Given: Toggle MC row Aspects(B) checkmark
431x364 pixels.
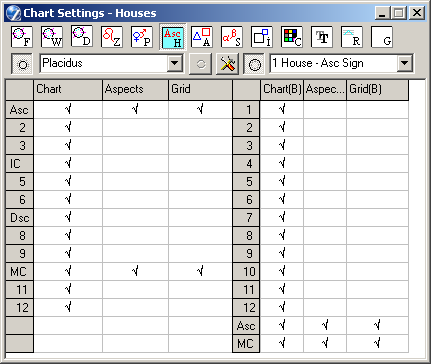Looking at the screenshot, I should click(325, 343).
